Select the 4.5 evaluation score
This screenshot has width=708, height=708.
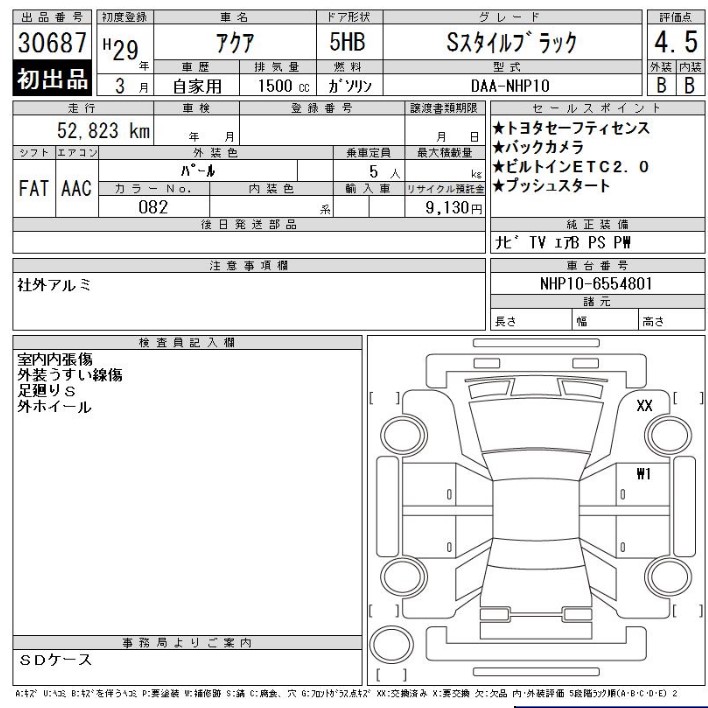coord(673,43)
